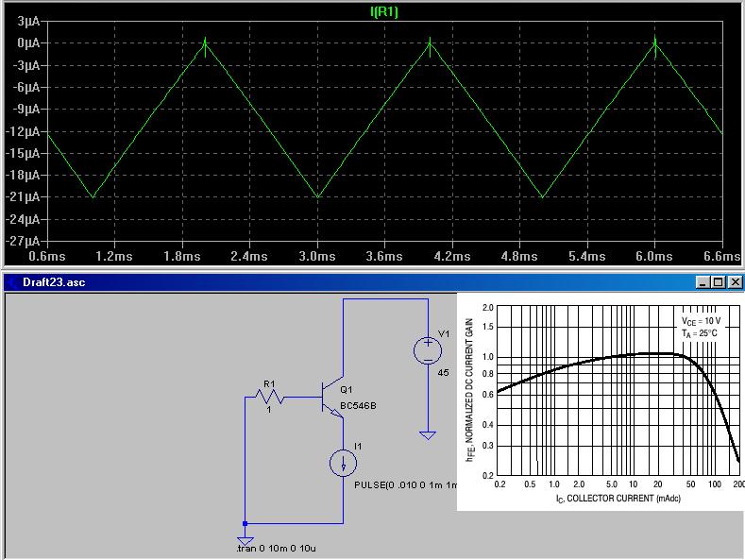Screen dimensions: 745x560
Task: Click the Q1 label
Action: [x=347, y=389]
